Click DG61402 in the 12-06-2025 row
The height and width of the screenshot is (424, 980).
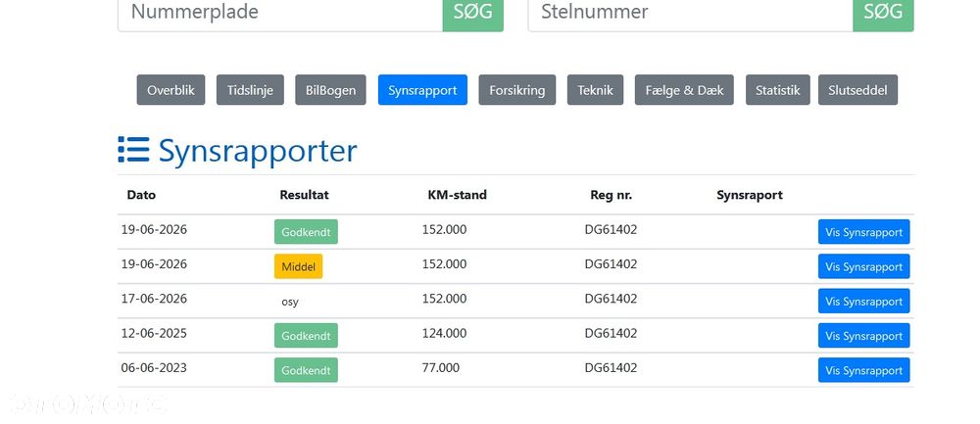pyautogui.click(x=611, y=333)
